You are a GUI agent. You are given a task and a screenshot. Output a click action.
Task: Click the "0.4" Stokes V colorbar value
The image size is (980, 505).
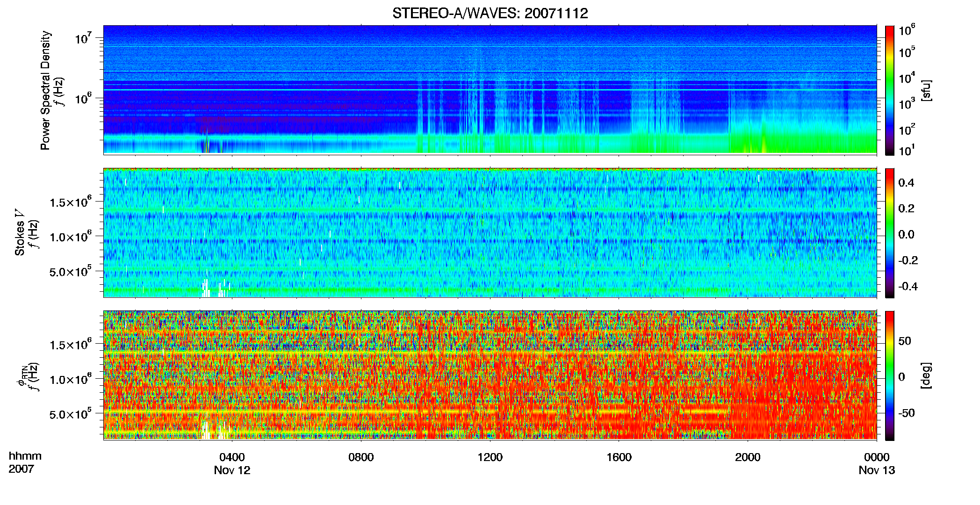(x=906, y=183)
